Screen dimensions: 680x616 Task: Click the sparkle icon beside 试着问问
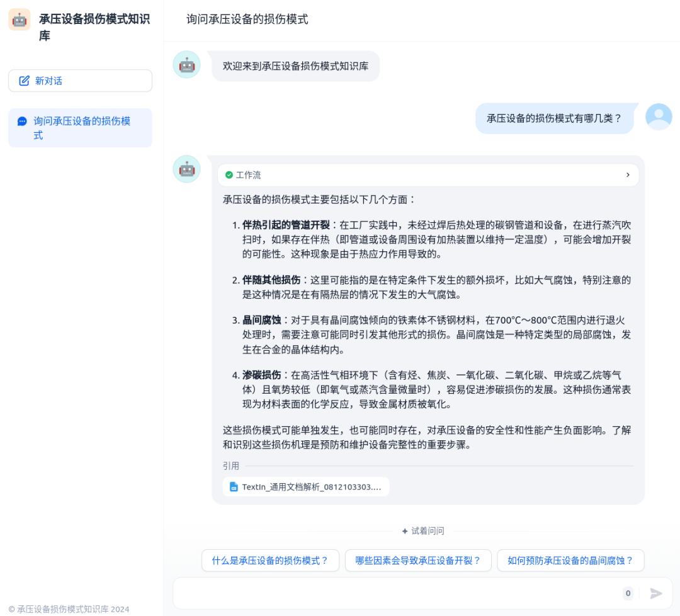pos(405,531)
